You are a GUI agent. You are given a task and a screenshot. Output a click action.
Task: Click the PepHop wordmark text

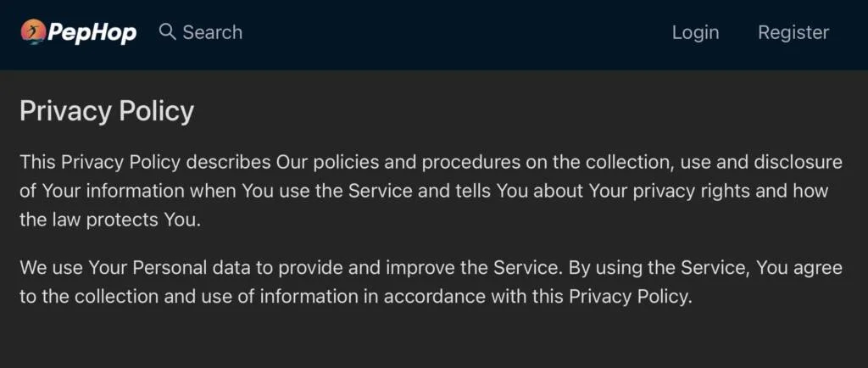click(x=92, y=33)
